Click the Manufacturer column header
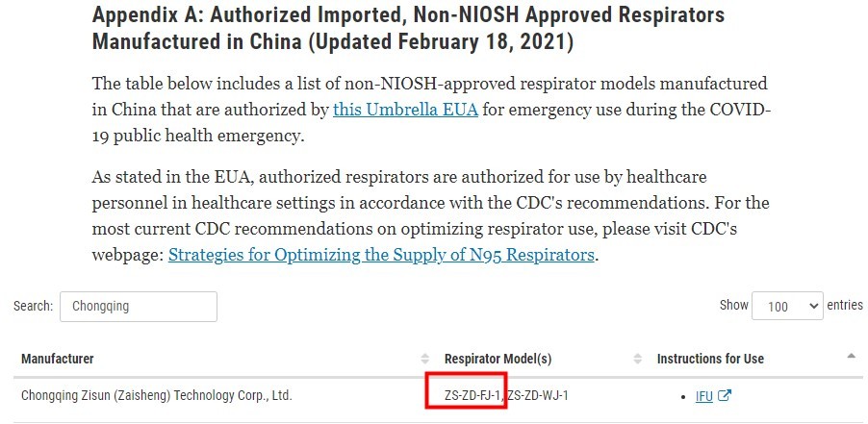Screen dimensions: 868x424 click(x=58, y=359)
